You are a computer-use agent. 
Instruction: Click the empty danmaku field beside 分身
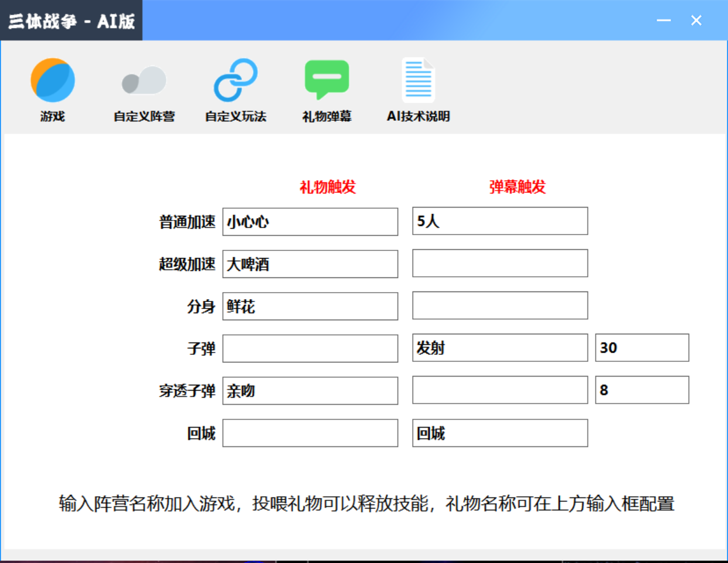[499, 306]
